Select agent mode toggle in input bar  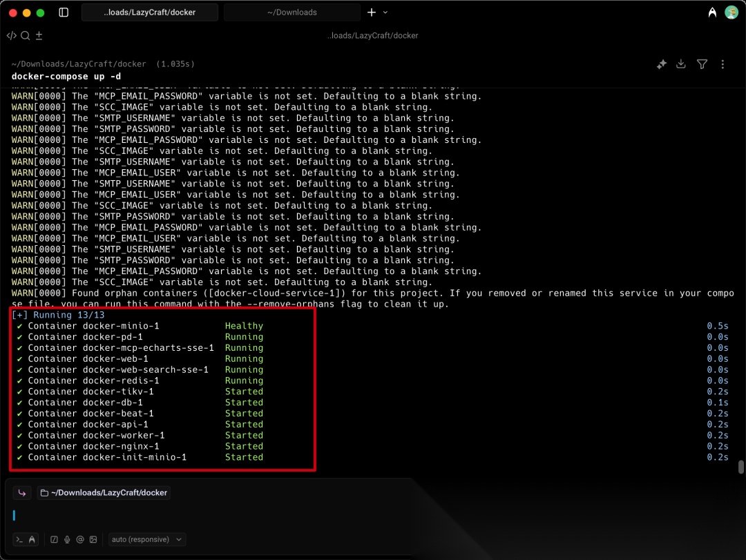[x=32, y=539]
